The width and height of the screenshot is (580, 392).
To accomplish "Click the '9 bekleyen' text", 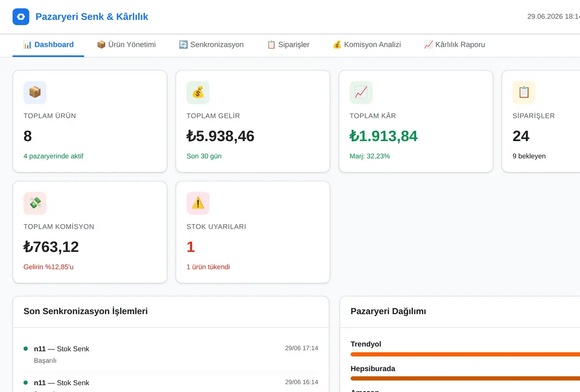I will point(529,156).
